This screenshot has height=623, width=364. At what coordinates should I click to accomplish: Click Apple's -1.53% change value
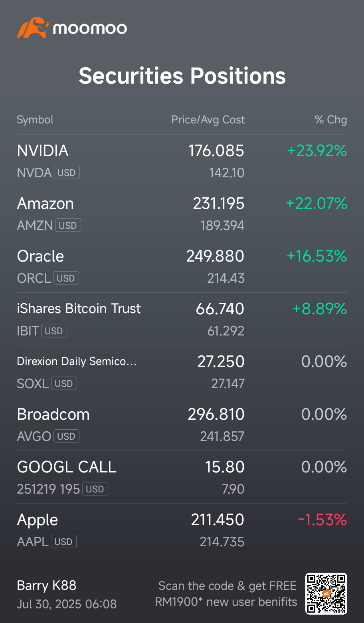click(x=322, y=520)
